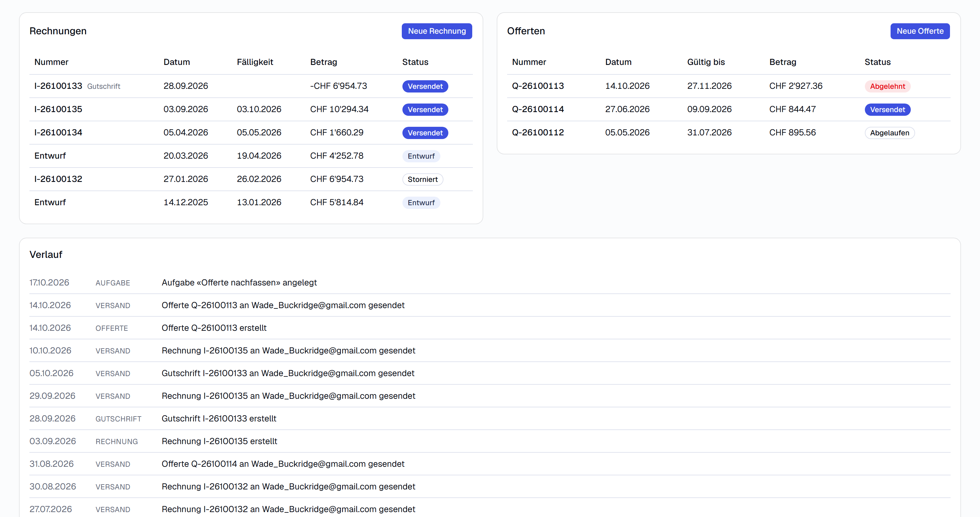The height and width of the screenshot is (517, 980).
Task: Click the Rechnungen section heading
Action: tap(58, 31)
